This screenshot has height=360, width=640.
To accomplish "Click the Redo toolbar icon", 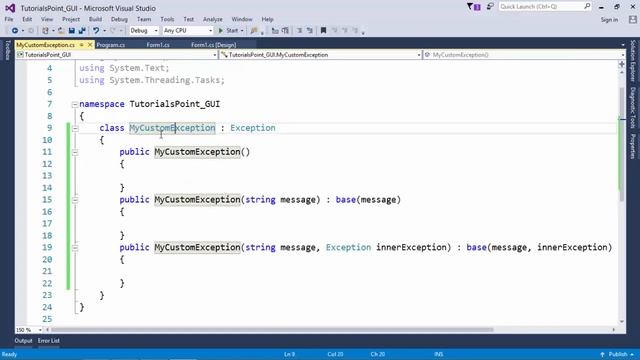I will (x=113, y=31).
